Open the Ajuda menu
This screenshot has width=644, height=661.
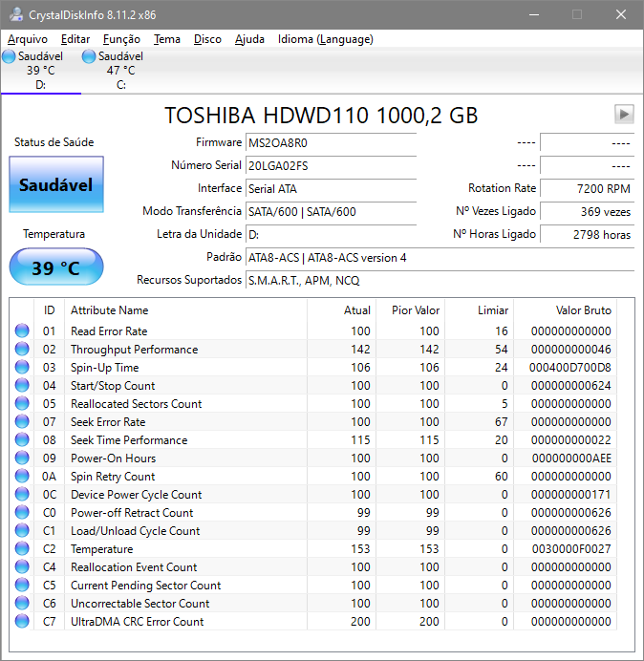point(249,39)
